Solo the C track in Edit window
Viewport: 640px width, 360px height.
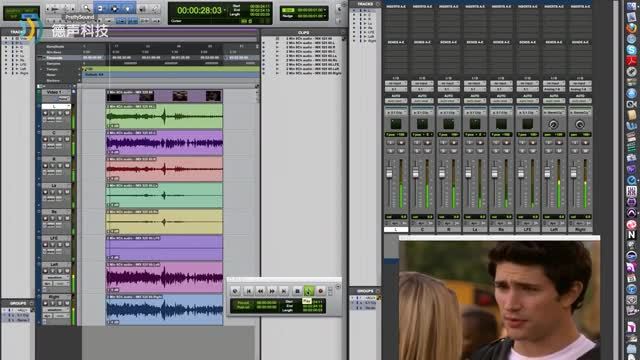pyautogui.click(x=60, y=140)
